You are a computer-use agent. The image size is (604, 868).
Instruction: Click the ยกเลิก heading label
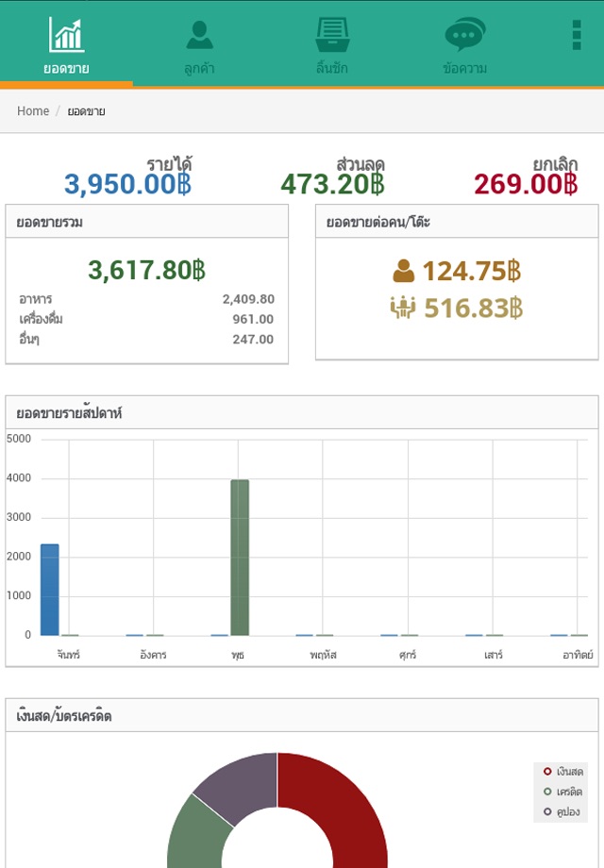pos(555,164)
